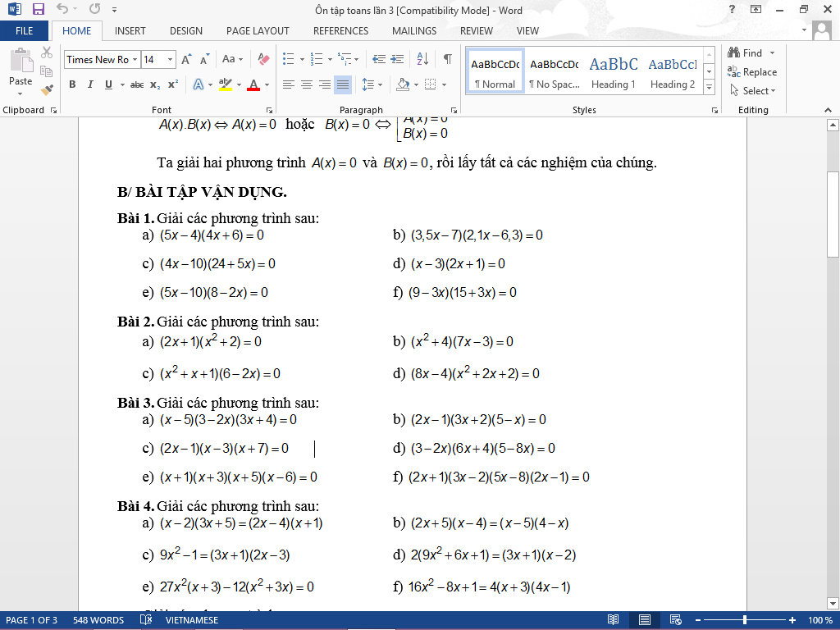Click the Paste clipboard icon
Viewport: 840px width, 630px height.
pos(21,61)
